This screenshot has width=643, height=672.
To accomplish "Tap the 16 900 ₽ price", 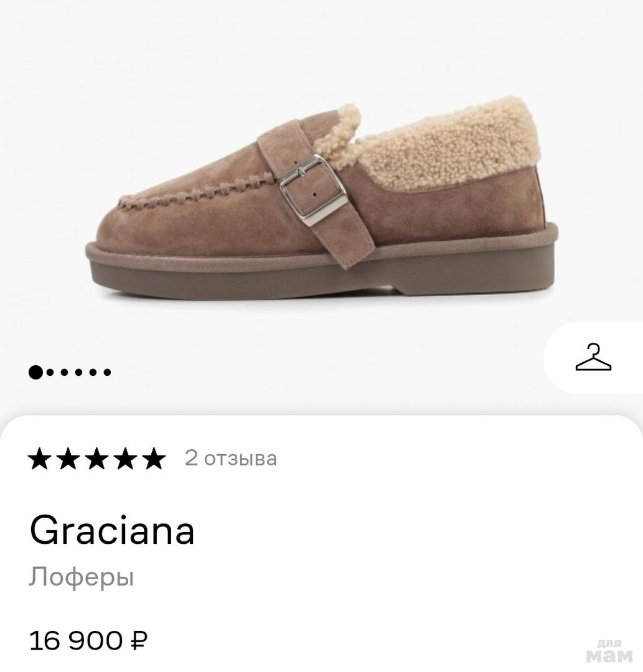I will point(88,640).
